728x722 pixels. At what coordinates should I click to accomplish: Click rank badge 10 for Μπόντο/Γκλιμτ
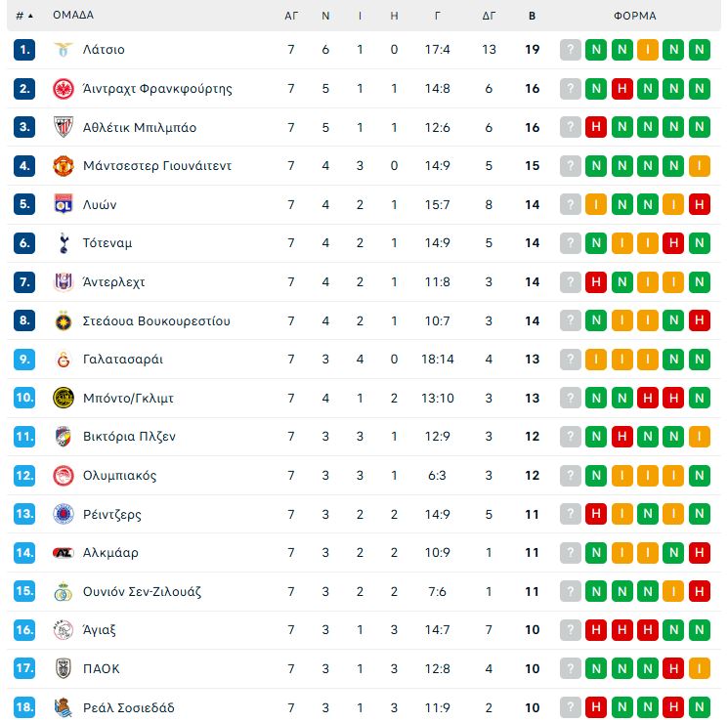24,398
